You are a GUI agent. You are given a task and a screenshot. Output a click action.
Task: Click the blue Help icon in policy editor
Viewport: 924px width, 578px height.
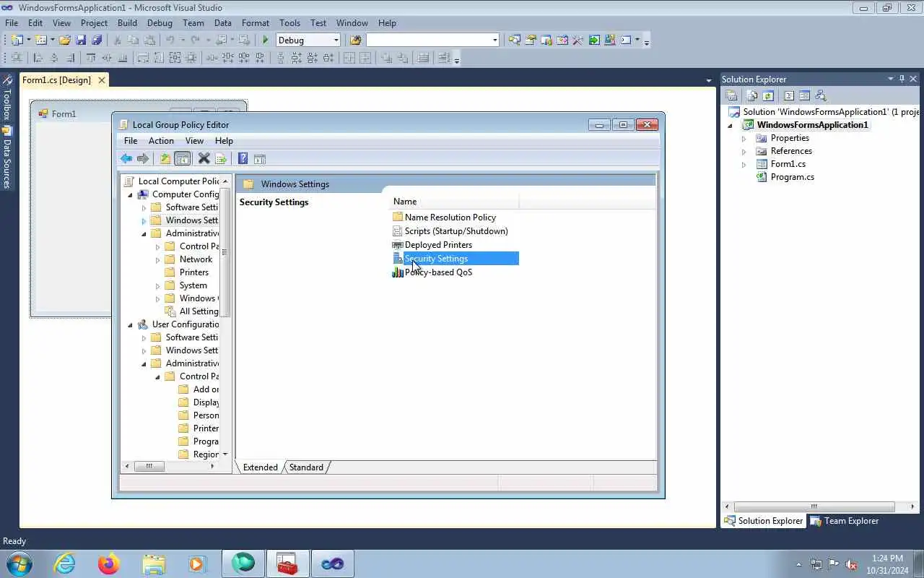click(x=243, y=159)
